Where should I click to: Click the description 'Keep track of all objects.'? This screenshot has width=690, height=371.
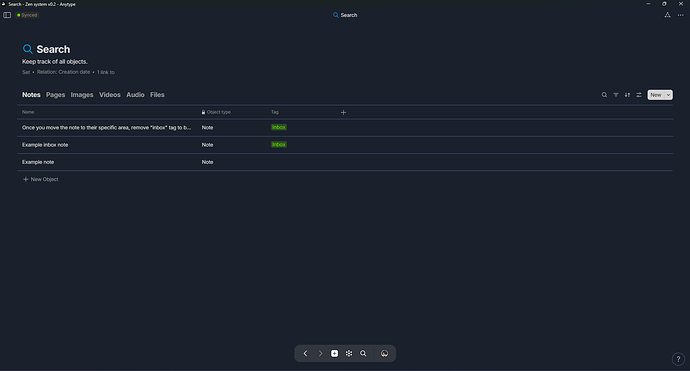click(55, 62)
